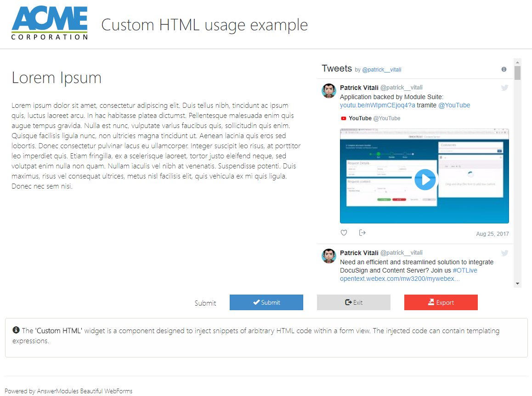Image resolution: width=532 pixels, height=396 pixels.
Task: Open the youtu.be link in first tweet
Action: [377, 105]
